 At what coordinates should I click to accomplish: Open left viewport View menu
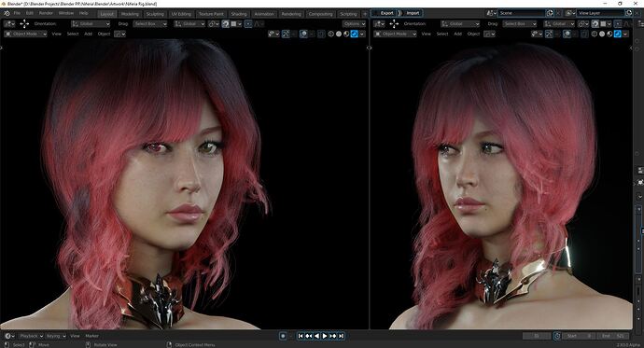tap(57, 34)
